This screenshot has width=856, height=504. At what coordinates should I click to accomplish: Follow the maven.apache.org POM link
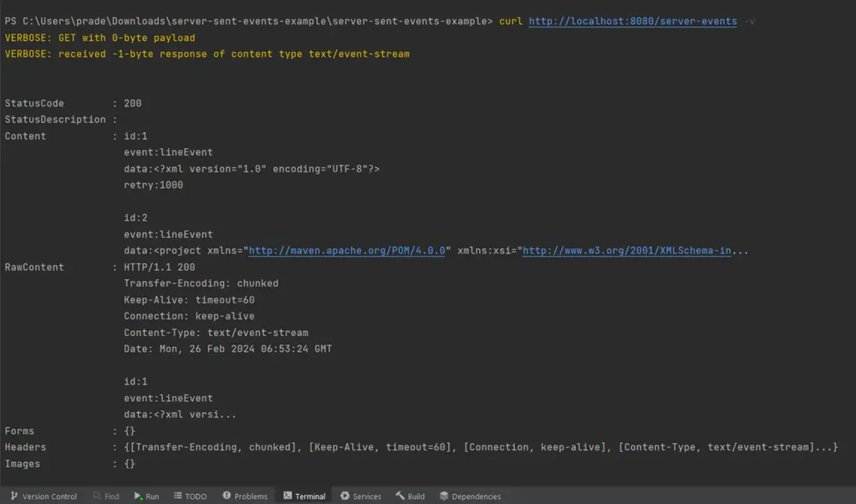349,251
